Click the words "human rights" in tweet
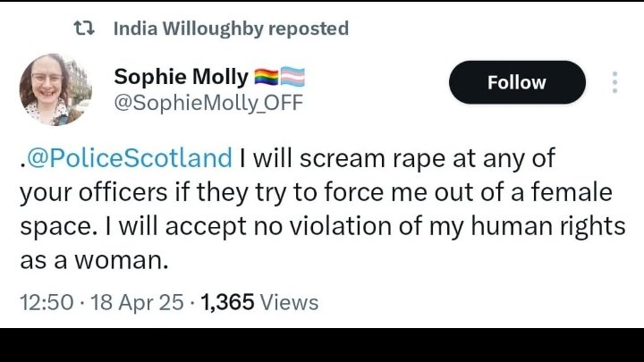 click(x=563, y=227)
